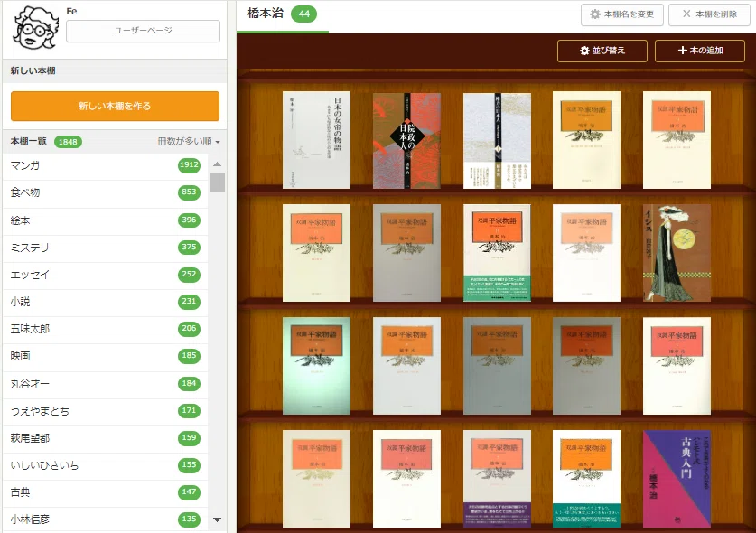The image size is (756, 533).
Task: Click the 44 book count badge
Action: pos(303,14)
